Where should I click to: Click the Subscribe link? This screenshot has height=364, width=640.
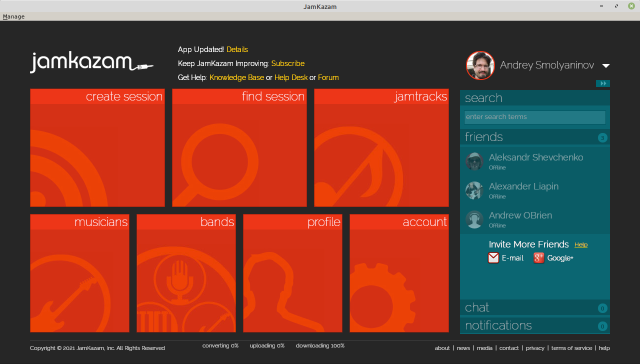click(x=288, y=63)
